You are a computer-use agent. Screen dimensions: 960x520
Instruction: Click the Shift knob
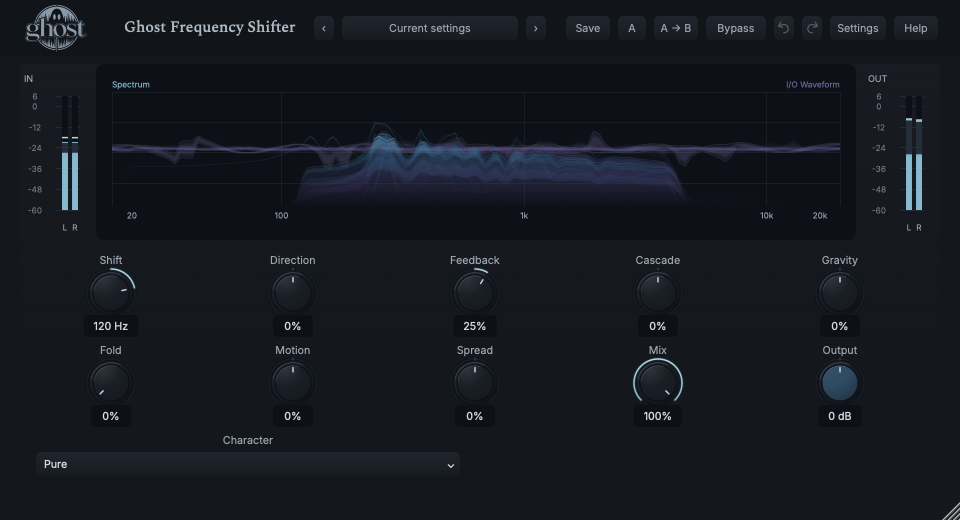pyautogui.click(x=111, y=292)
